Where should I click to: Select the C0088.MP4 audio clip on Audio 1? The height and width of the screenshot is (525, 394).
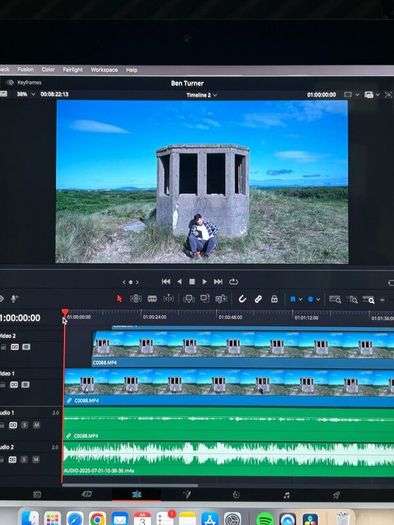(x=229, y=424)
